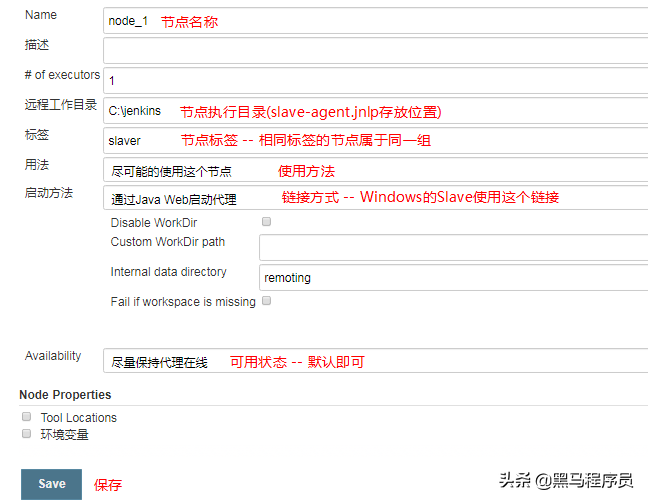Click the 'Availability' label text

point(53,356)
